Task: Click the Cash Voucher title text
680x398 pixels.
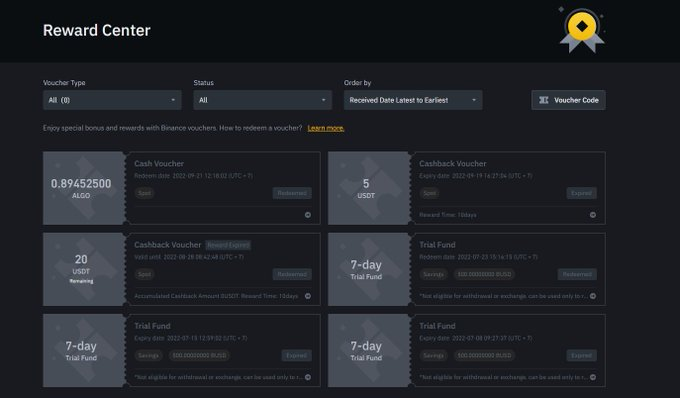Action: click(159, 163)
